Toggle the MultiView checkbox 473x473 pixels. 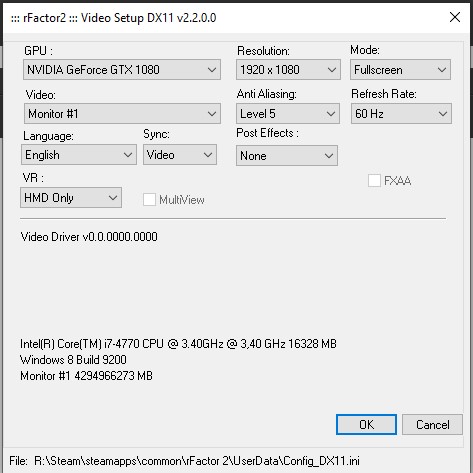[149, 200]
